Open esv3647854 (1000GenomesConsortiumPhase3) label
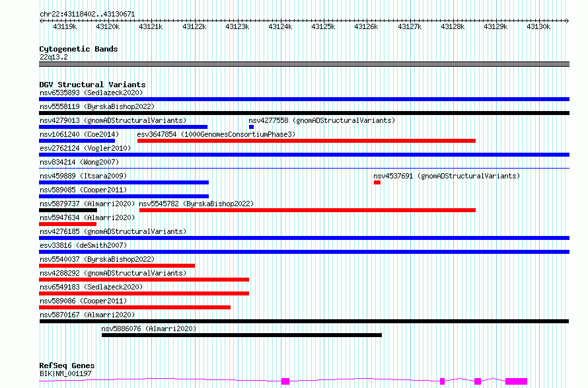The width and height of the screenshot is (588, 388). (x=216, y=134)
